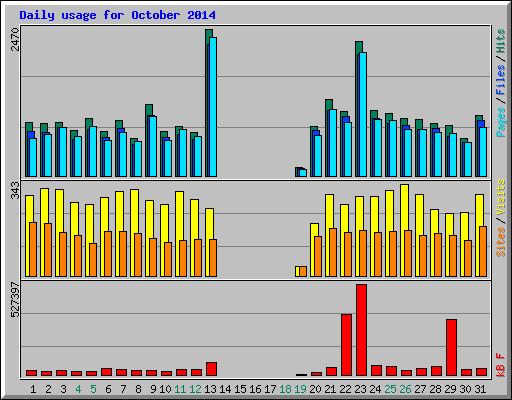This screenshot has height=400, width=512.
Task: Click day label 23 on x-axis
Action: (360, 389)
